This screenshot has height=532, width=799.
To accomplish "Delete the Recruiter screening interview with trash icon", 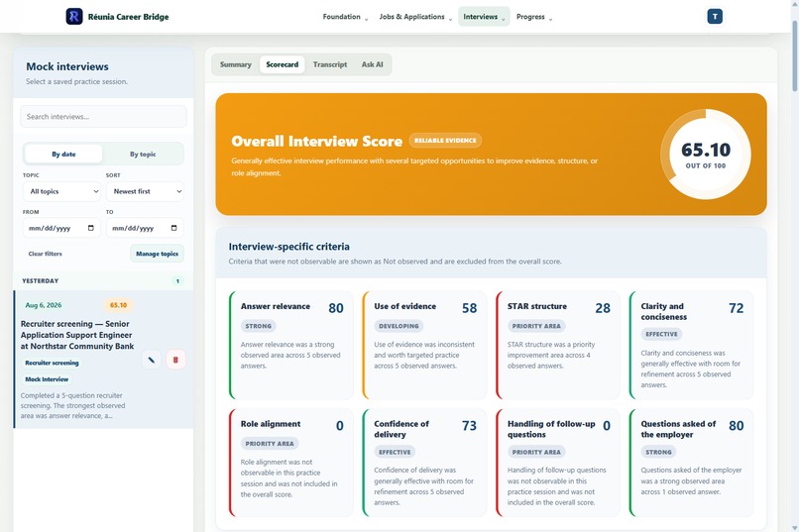I will point(175,360).
